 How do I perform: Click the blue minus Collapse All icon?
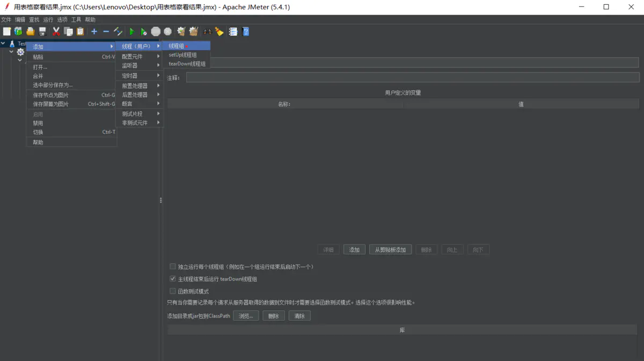pyautogui.click(x=106, y=32)
